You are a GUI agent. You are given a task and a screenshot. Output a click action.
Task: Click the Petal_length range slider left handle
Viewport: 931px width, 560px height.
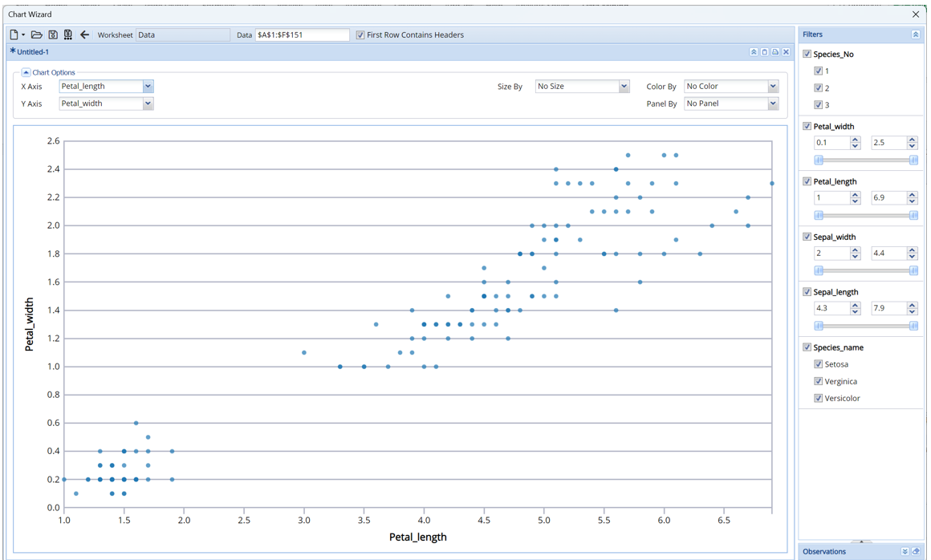tap(819, 215)
